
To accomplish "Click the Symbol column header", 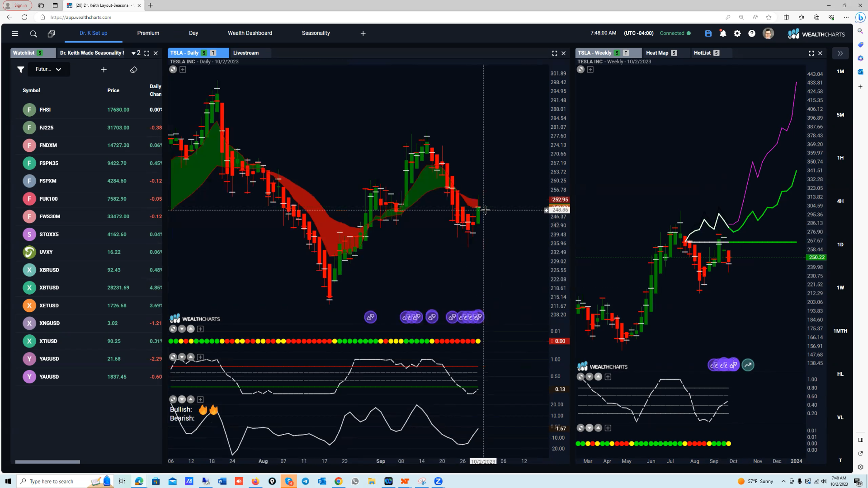I will 31,90.
